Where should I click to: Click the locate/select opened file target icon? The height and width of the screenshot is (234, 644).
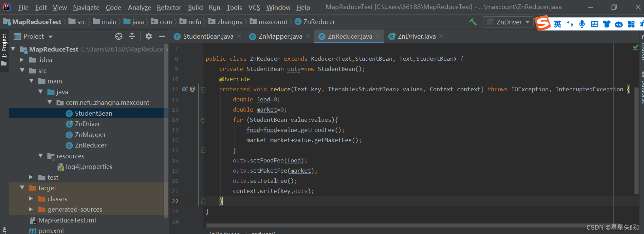pos(118,36)
